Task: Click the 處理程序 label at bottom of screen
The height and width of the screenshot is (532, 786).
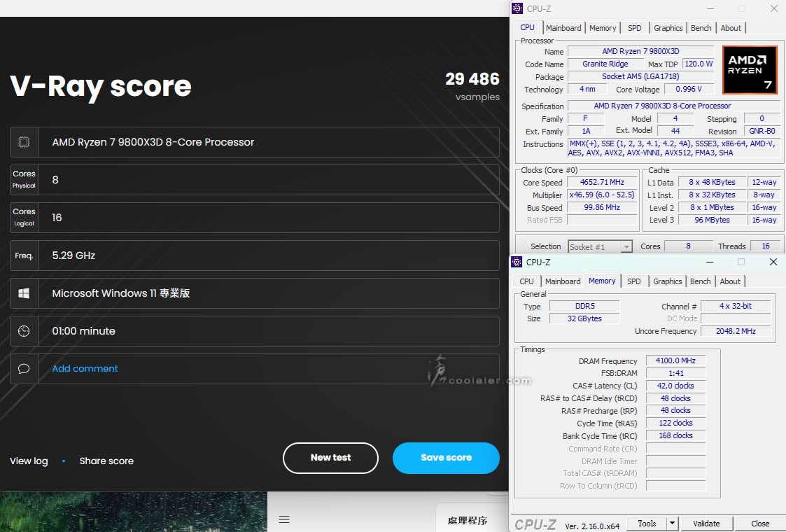Action: tap(467, 521)
